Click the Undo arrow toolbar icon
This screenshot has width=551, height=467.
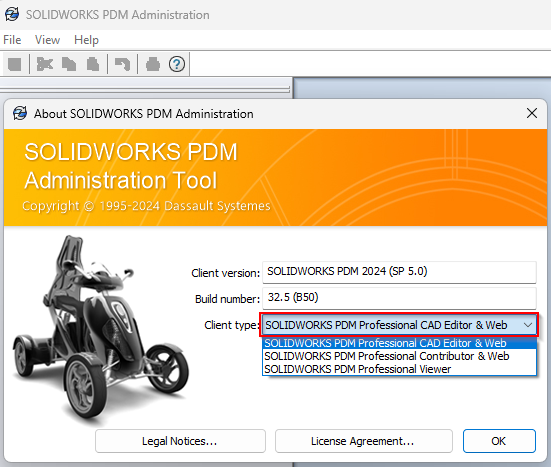coord(122,64)
